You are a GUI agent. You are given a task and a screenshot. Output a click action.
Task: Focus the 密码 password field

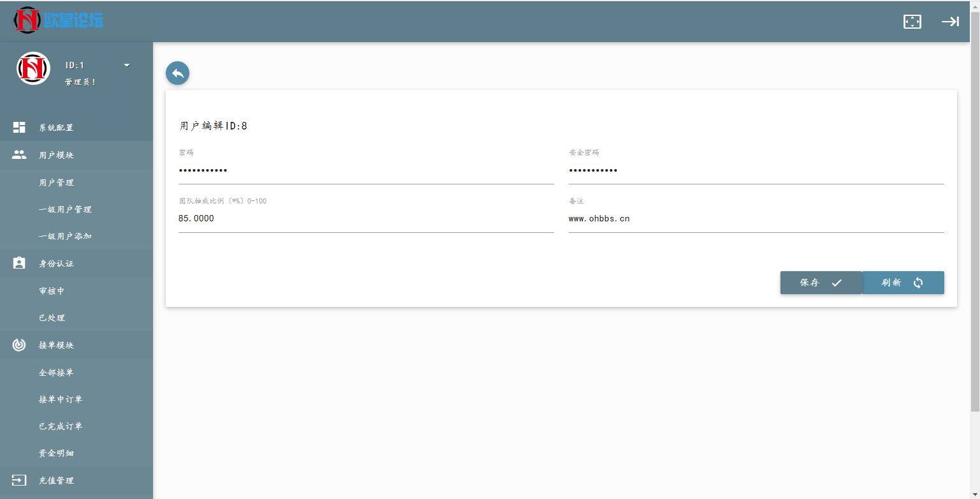365,170
